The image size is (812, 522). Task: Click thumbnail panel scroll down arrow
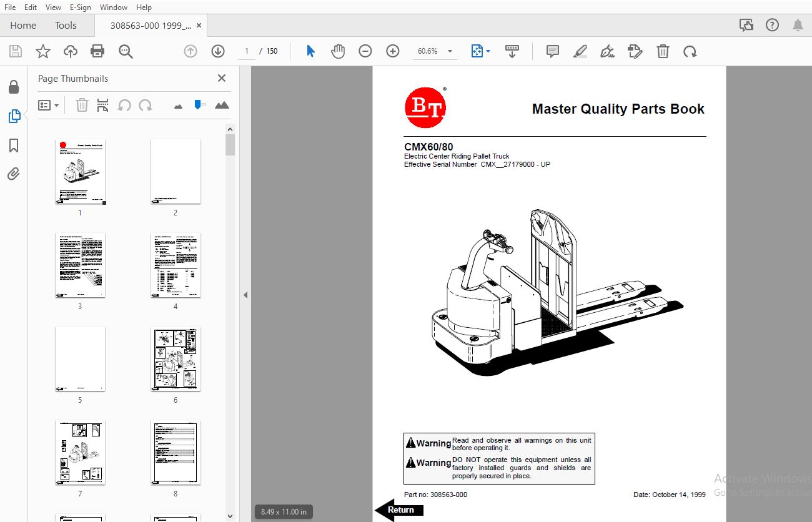pyautogui.click(x=230, y=516)
